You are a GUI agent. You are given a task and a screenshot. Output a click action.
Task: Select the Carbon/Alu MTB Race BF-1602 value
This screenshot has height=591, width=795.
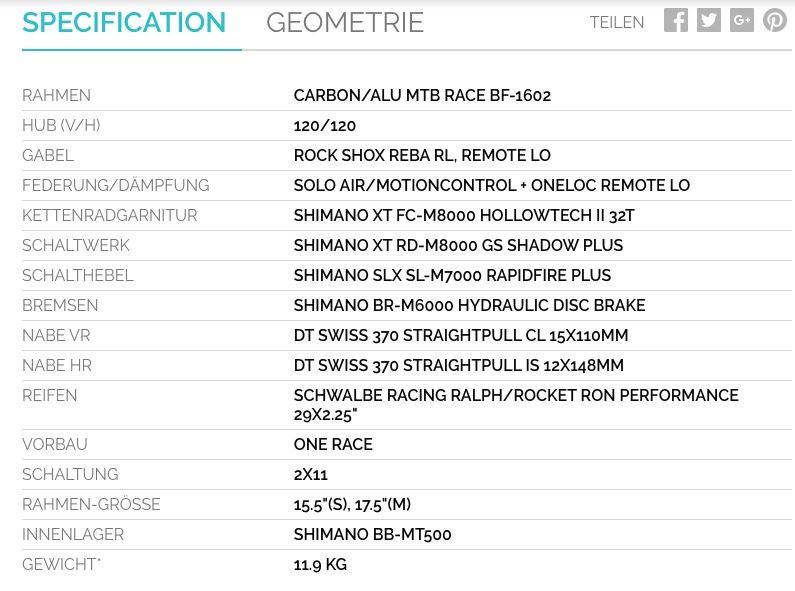tap(422, 96)
